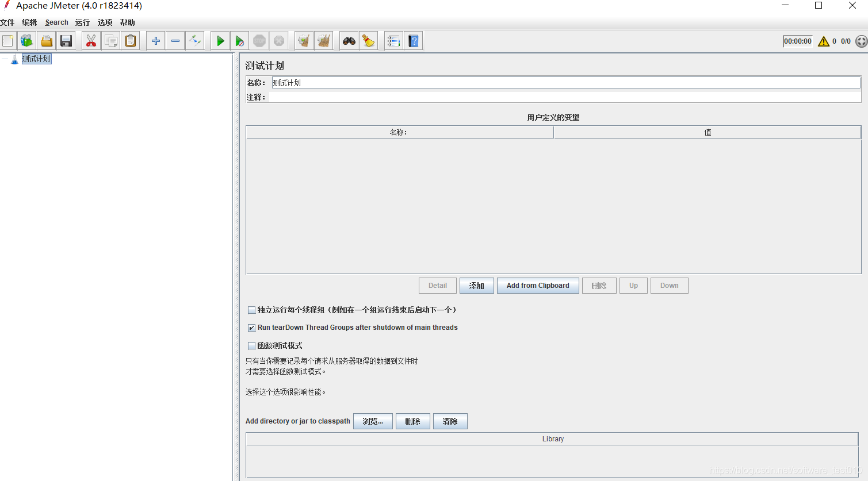This screenshot has width=868, height=481.
Task: Toggle Run tearDown Thread Groups checkbox
Action: coord(251,328)
